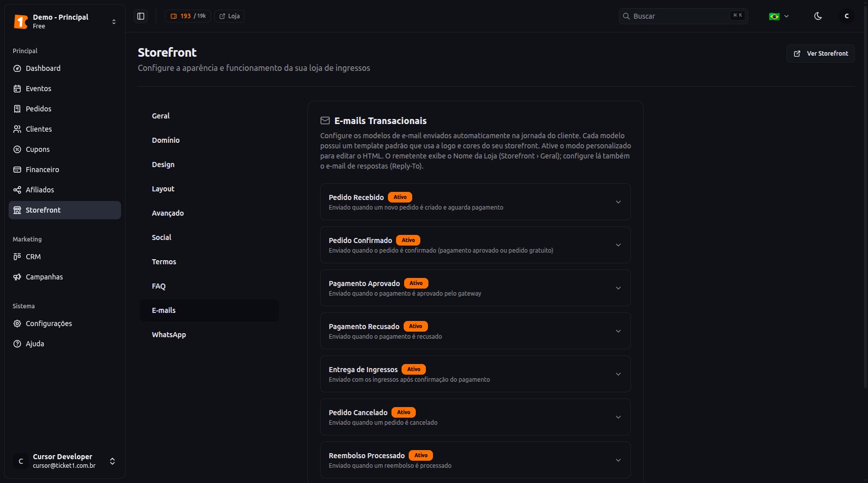Screen dimensions: 868x483
Task: Switch to the WhatsApp settings tab
Action: [209, 335]
